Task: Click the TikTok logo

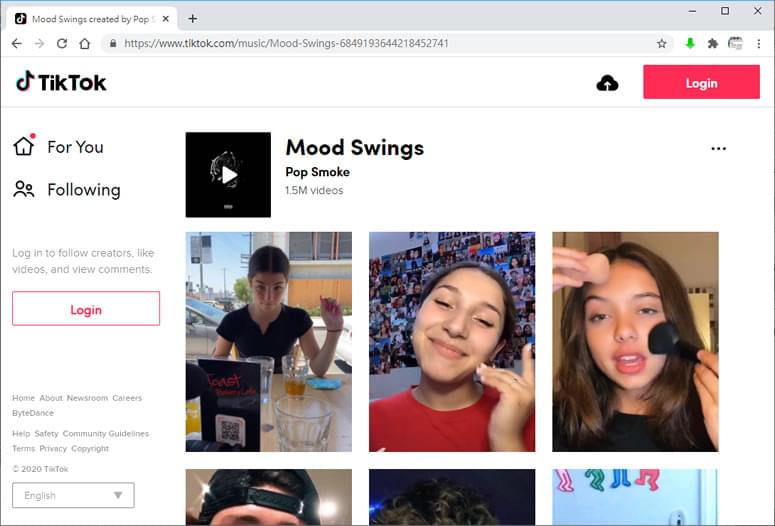Action: [x=61, y=82]
